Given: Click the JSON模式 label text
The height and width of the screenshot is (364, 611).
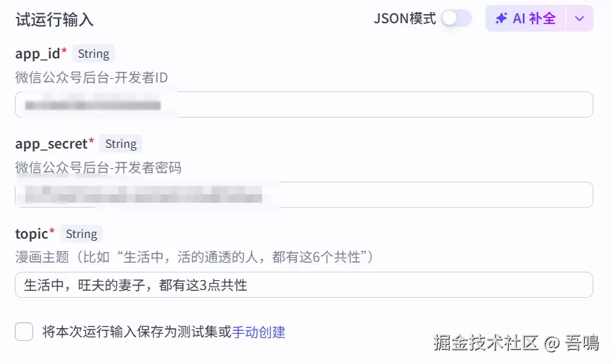Looking at the screenshot, I should coord(405,18).
